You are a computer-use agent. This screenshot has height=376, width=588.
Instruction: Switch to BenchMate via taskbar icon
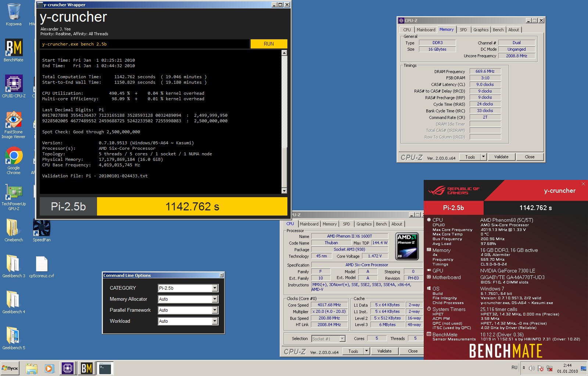[x=87, y=368]
